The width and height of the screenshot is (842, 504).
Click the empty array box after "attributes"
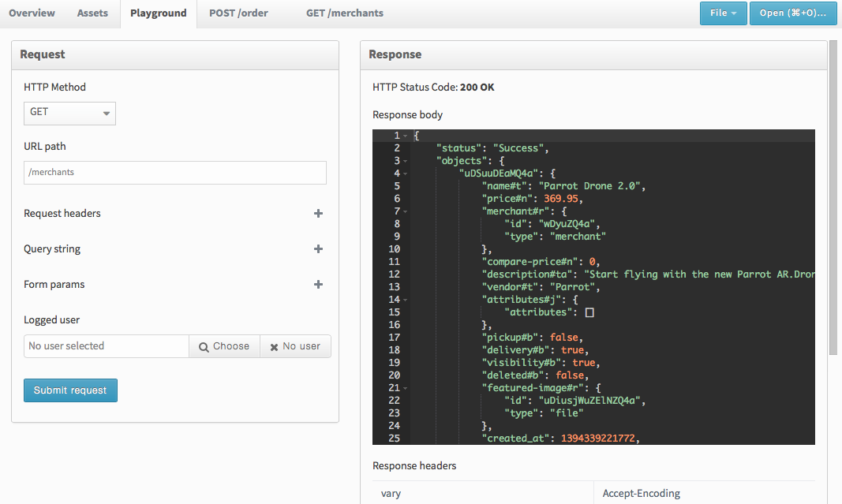pos(589,313)
